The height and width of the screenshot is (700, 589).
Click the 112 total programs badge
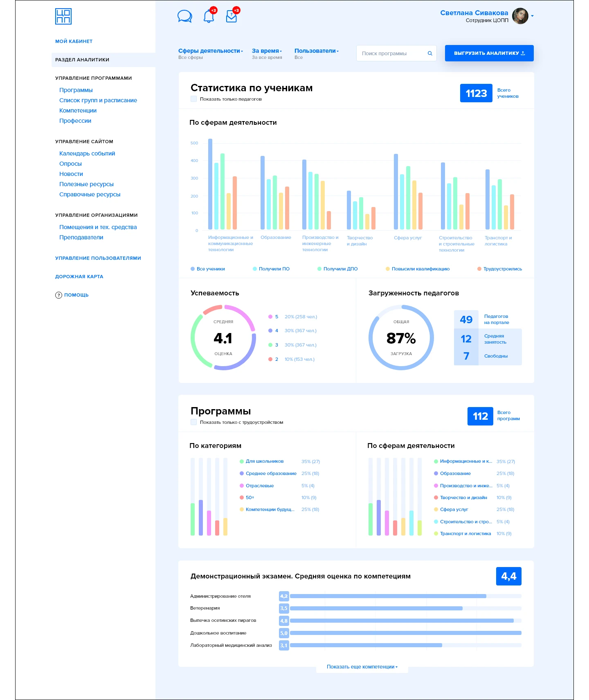[480, 416]
